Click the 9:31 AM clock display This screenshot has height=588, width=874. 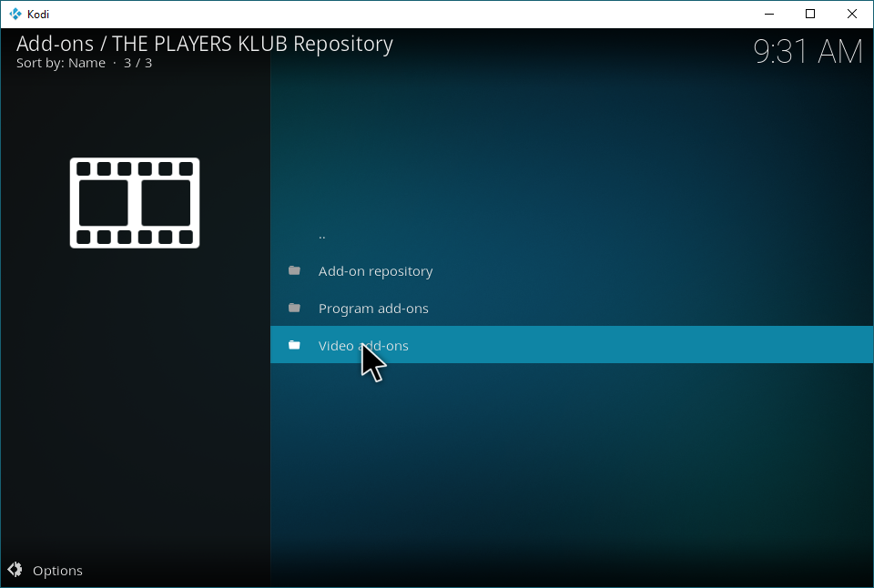tap(808, 52)
